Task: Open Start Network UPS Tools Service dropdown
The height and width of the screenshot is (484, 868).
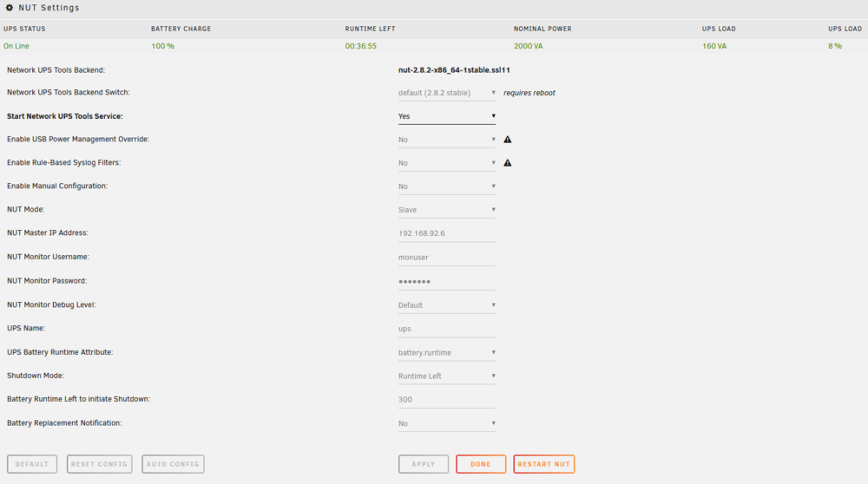Action: click(447, 116)
